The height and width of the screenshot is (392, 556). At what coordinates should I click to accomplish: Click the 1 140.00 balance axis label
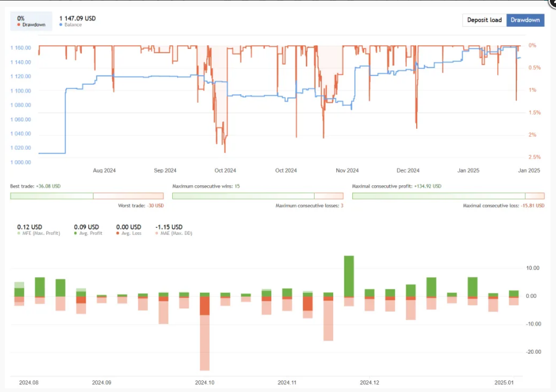[20, 63]
